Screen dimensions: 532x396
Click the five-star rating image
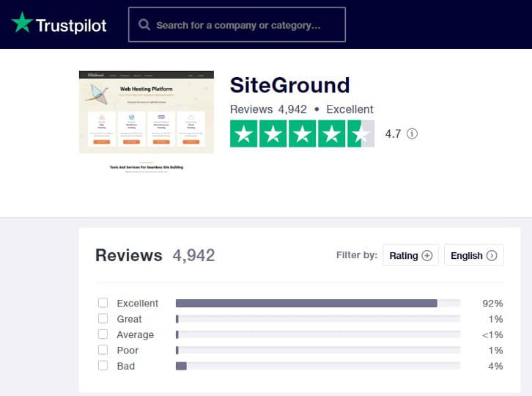point(302,133)
